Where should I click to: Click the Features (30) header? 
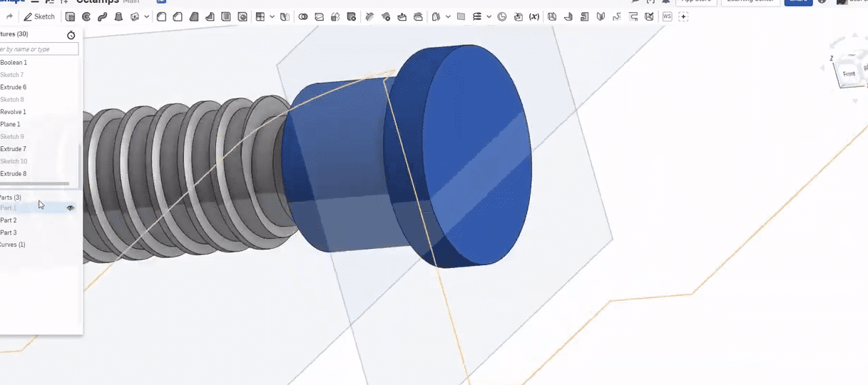tap(14, 34)
